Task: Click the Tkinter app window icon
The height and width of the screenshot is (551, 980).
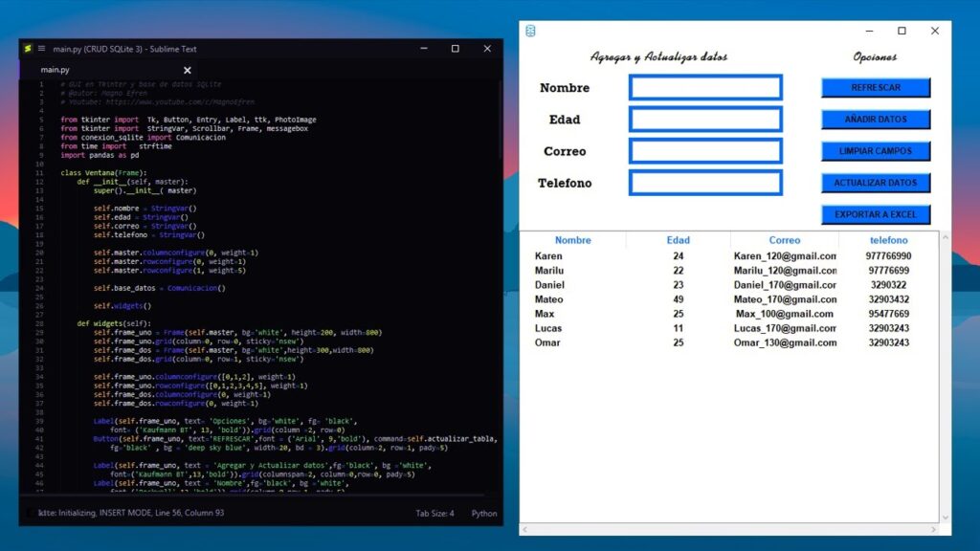Action: pyautogui.click(x=530, y=32)
